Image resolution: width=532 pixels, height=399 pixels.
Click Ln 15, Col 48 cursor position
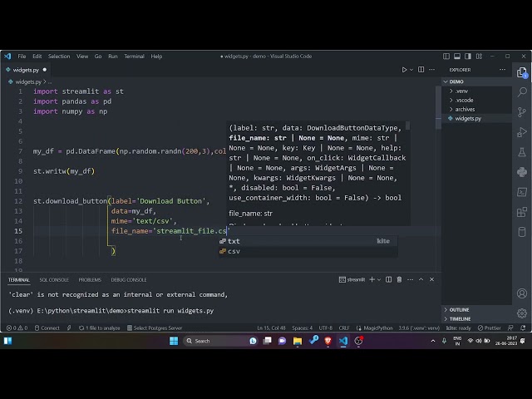[271, 328]
